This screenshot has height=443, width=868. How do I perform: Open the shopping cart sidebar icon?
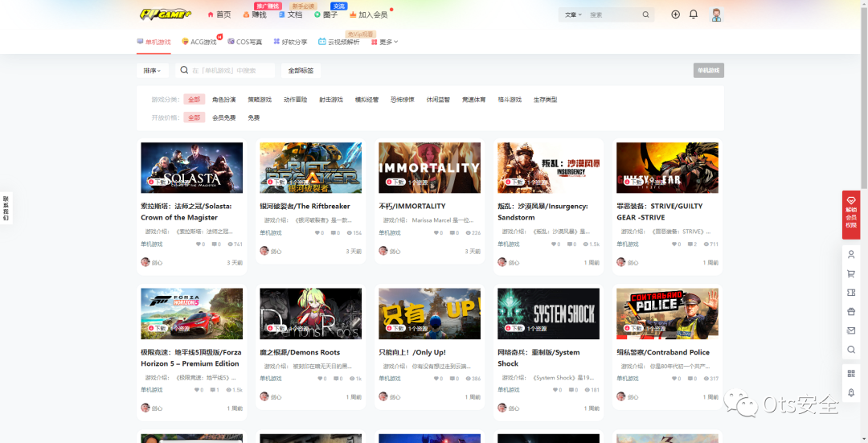point(851,273)
